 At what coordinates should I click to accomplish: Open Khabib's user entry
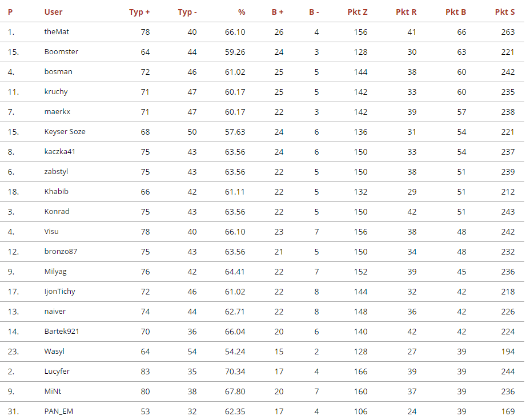pyautogui.click(x=56, y=192)
